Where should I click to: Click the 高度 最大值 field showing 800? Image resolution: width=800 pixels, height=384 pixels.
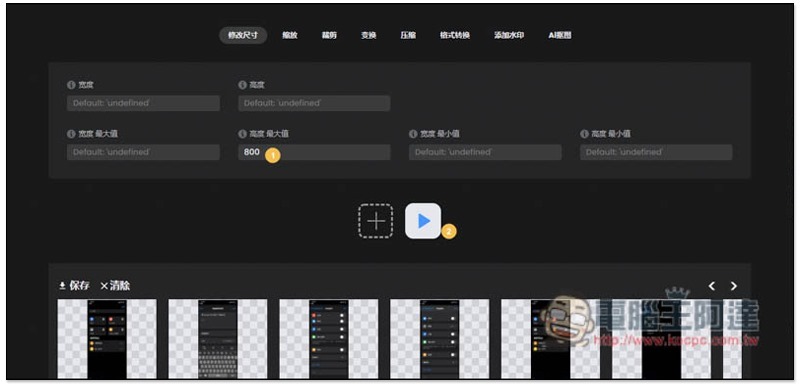pos(314,152)
